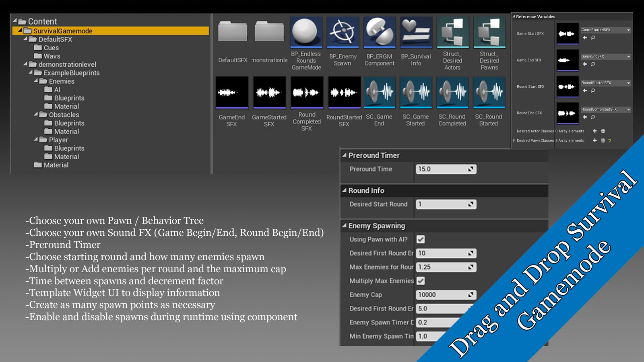
Task: Toggle the Multiply Max Enemies checkbox
Action: click(421, 281)
